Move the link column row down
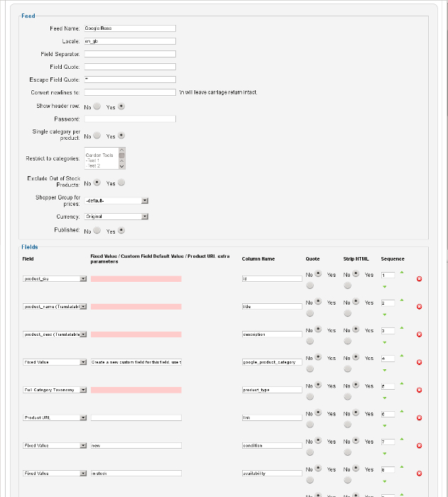 coord(385,426)
